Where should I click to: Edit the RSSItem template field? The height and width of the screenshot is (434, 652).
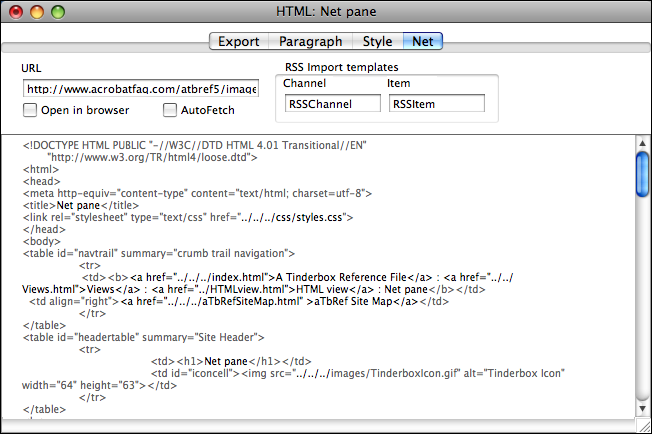click(437, 104)
